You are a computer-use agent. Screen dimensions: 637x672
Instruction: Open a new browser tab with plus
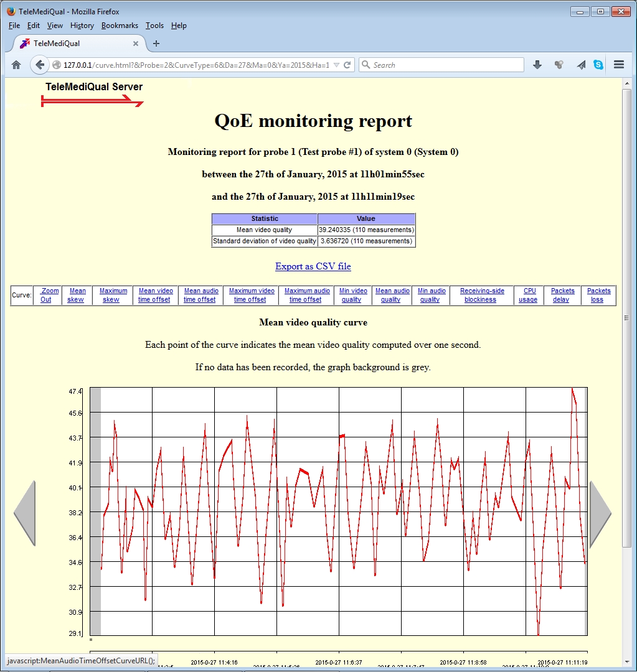[x=156, y=44]
